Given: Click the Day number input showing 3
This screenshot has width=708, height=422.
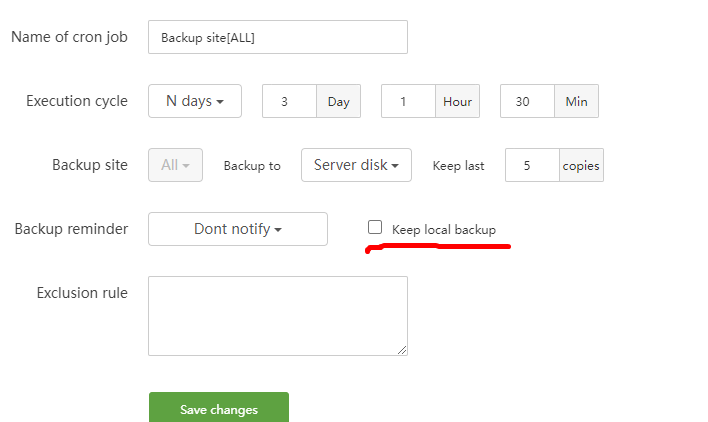Looking at the screenshot, I should [289, 101].
